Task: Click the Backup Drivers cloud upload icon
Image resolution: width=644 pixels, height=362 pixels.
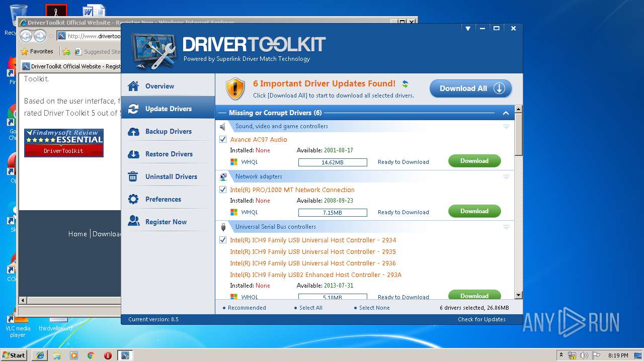Action: pos(133,131)
